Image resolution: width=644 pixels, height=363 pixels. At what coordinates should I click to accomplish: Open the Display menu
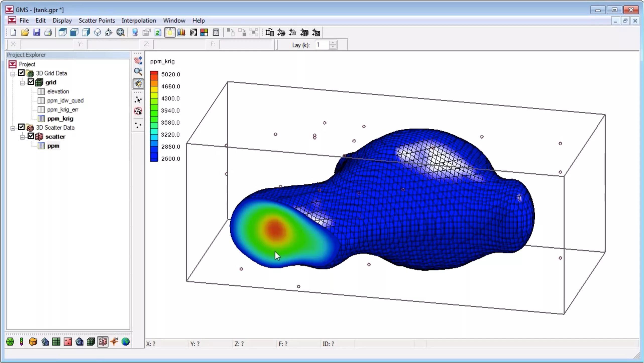(62, 21)
